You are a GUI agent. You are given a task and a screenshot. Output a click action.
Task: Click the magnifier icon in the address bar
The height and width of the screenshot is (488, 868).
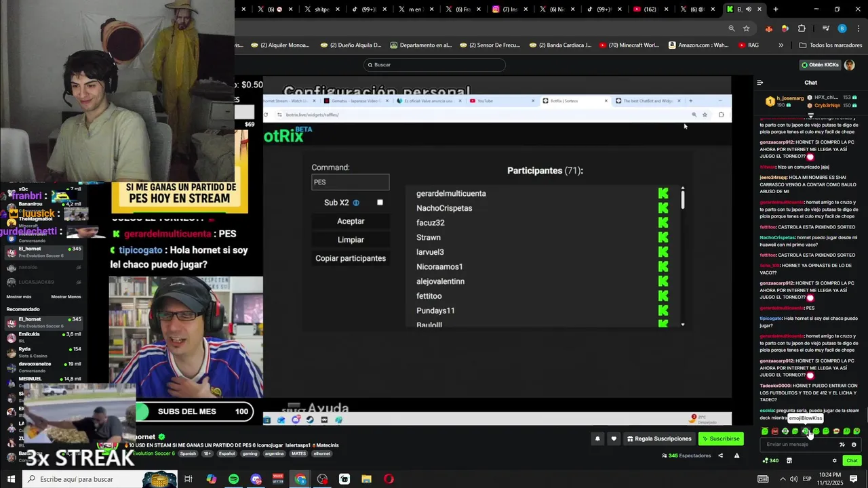732,28
